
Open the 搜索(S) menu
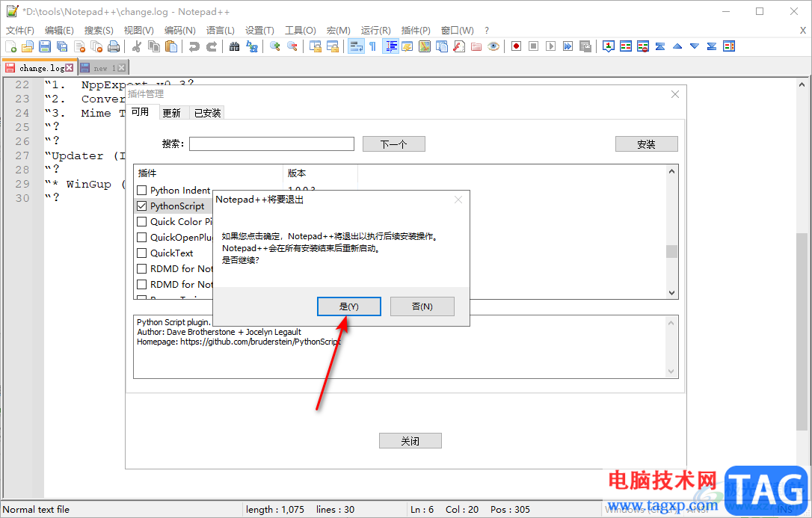(99, 31)
